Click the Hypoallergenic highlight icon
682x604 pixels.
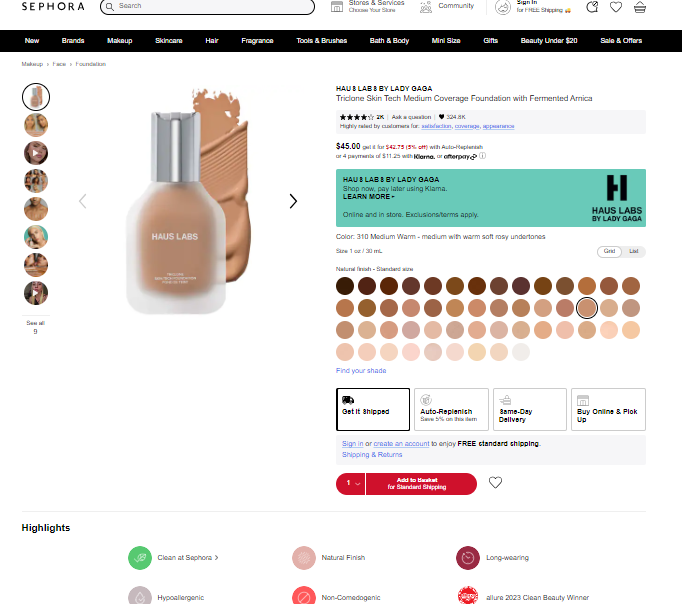[x=140, y=596]
